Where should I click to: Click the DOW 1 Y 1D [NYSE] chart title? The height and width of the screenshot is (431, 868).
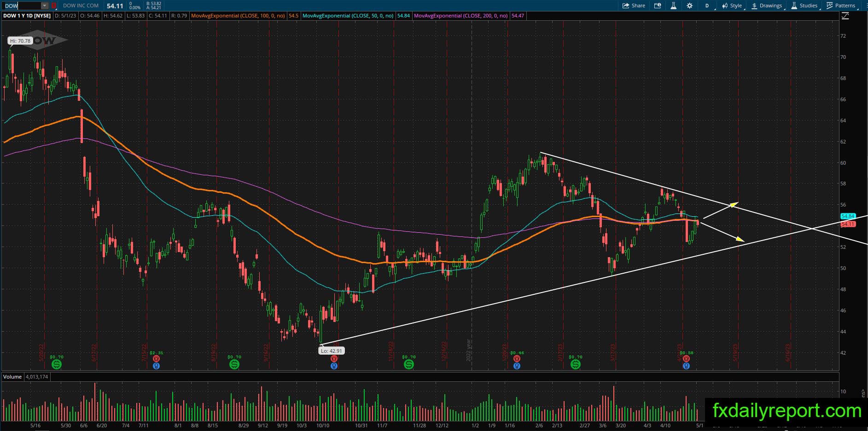(27, 16)
